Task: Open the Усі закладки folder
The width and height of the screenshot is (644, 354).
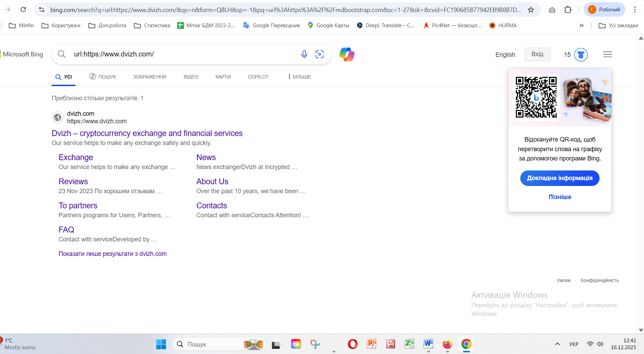Action: (x=619, y=25)
